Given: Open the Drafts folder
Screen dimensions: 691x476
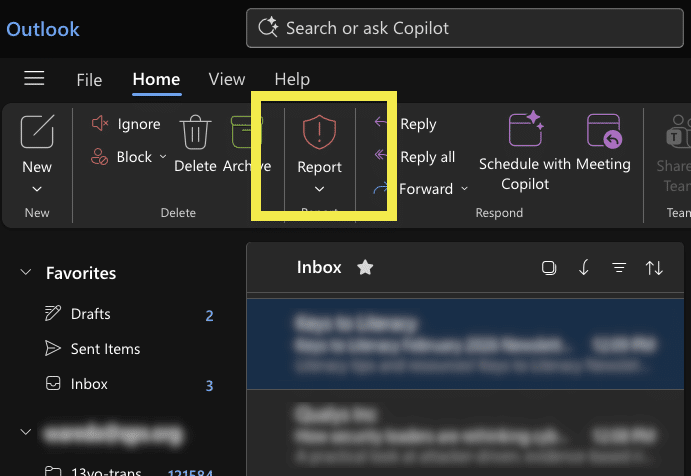Looking at the screenshot, I should click(90, 314).
